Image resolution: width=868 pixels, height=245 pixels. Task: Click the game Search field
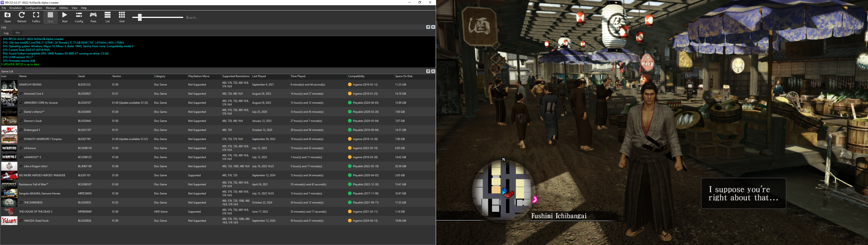coord(310,17)
